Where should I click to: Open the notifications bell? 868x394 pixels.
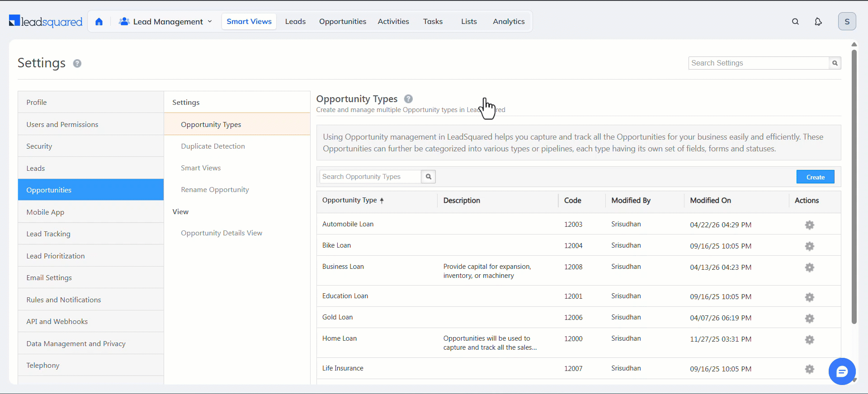pos(818,22)
